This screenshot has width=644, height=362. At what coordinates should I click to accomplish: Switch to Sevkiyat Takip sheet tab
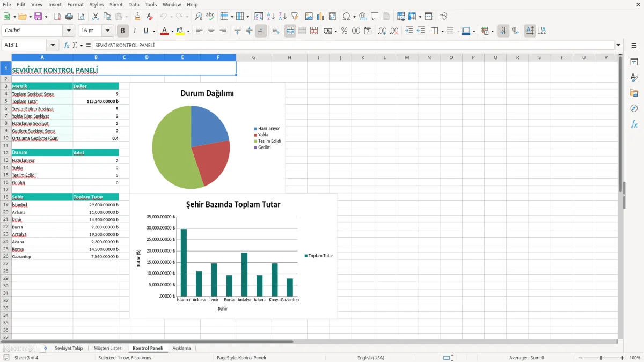click(69, 348)
